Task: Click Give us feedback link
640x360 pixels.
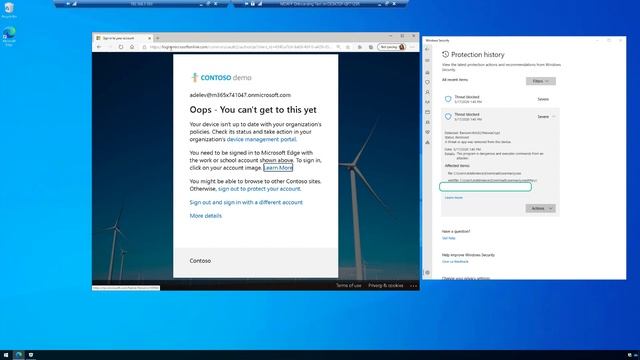Action: tap(455, 261)
